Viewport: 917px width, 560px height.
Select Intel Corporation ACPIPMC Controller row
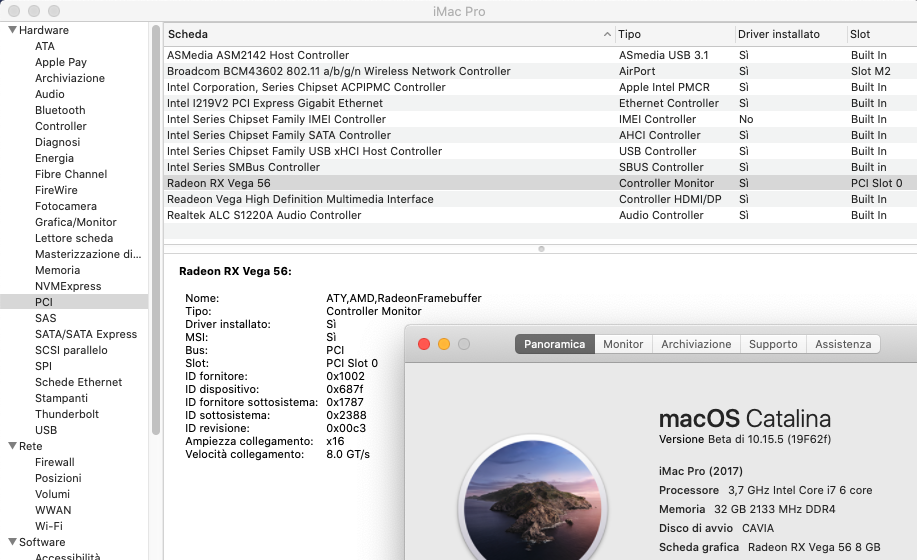tap(540, 87)
